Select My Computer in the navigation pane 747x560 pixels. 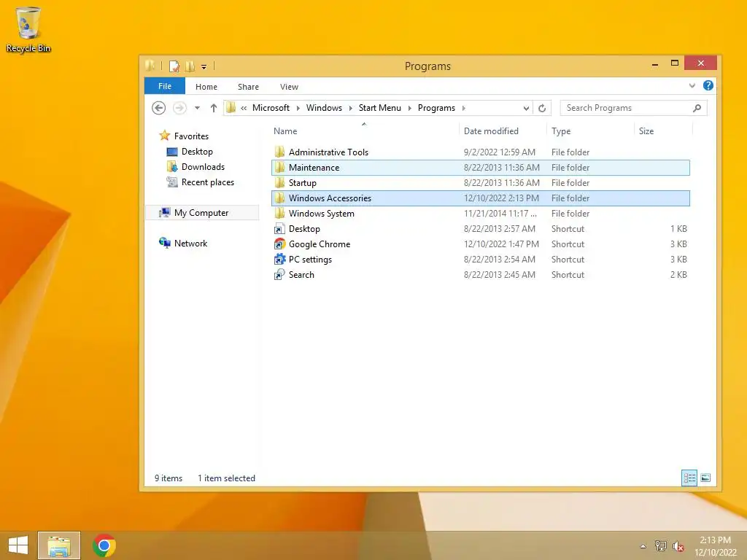pos(201,213)
